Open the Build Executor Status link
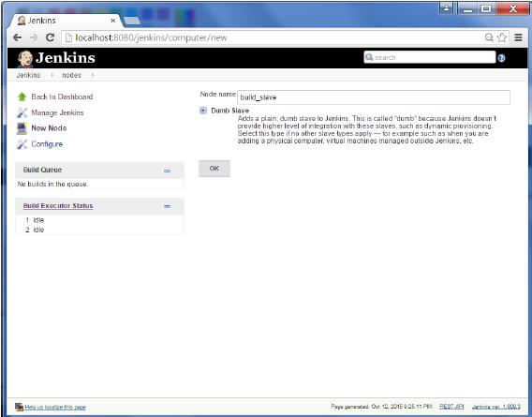 pos(58,206)
